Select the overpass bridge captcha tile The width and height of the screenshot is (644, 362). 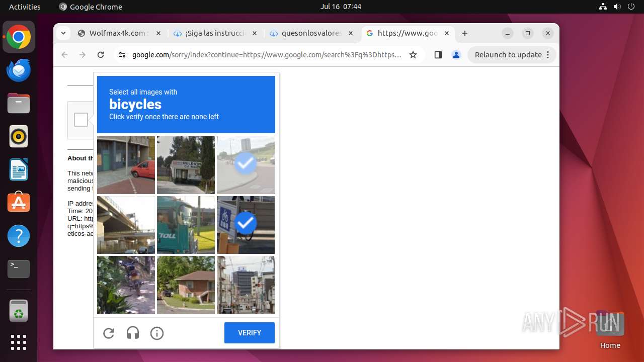tap(126, 225)
